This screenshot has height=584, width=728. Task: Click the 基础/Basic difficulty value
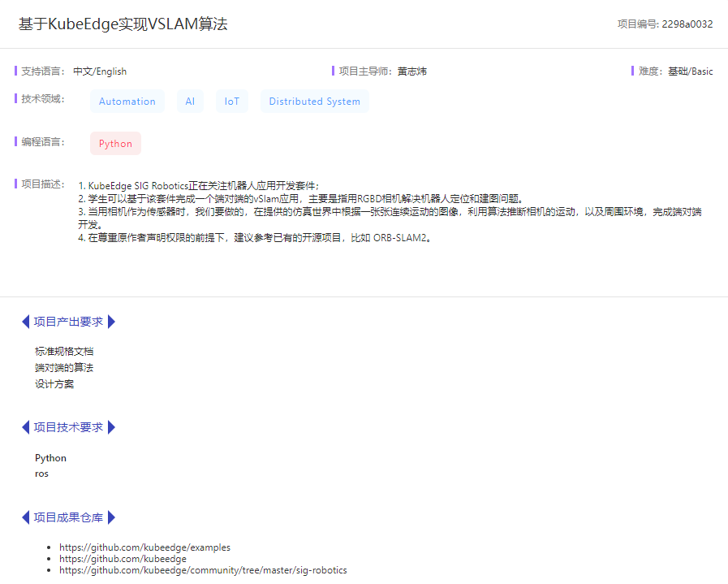pos(691,71)
